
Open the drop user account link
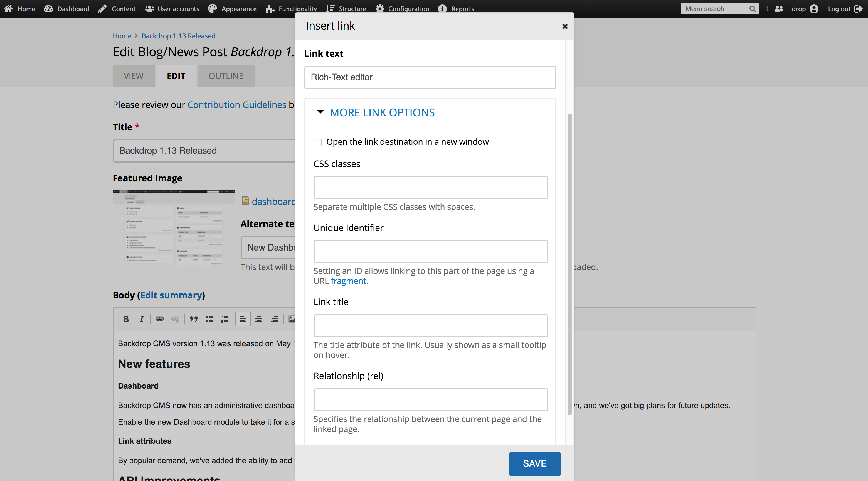pyautogui.click(x=805, y=9)
